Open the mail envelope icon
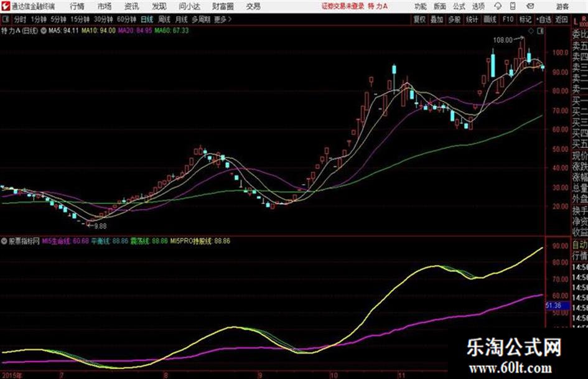 pos(530,6)
